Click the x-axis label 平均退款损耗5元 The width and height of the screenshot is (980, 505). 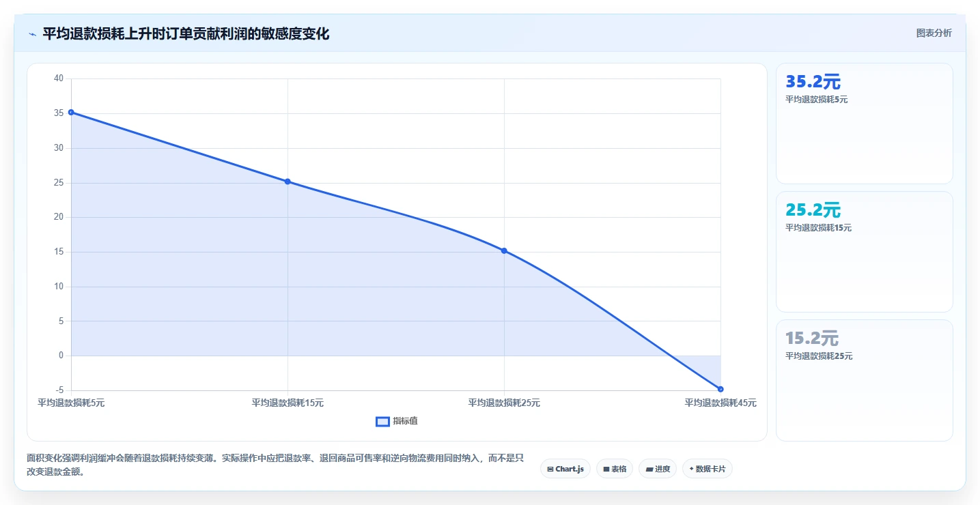point(71,403)
